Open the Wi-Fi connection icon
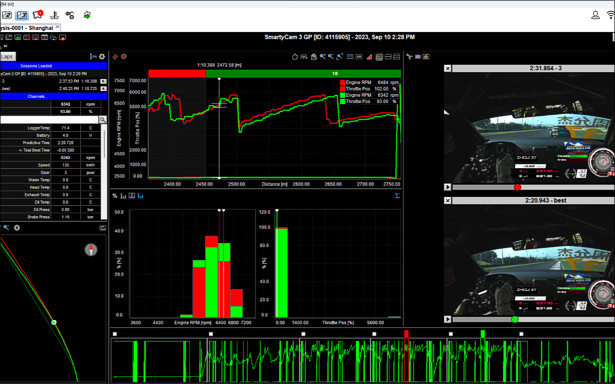This screenshot has height=384, width=615. click(x=611, y=15)
